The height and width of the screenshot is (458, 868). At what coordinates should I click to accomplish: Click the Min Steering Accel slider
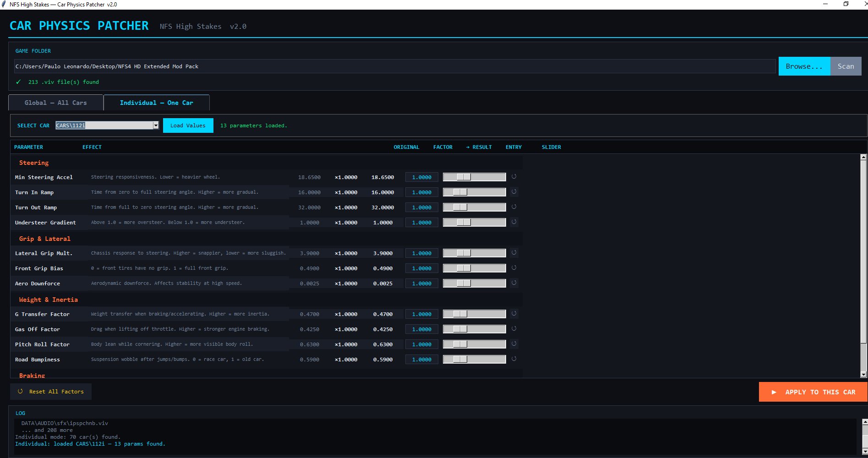(474, 177)
